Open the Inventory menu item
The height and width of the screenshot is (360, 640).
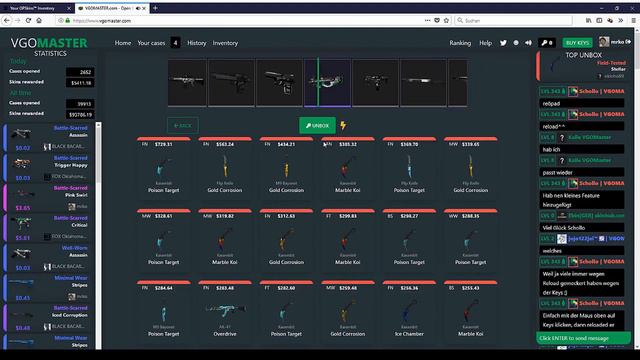tap(225, 43)
